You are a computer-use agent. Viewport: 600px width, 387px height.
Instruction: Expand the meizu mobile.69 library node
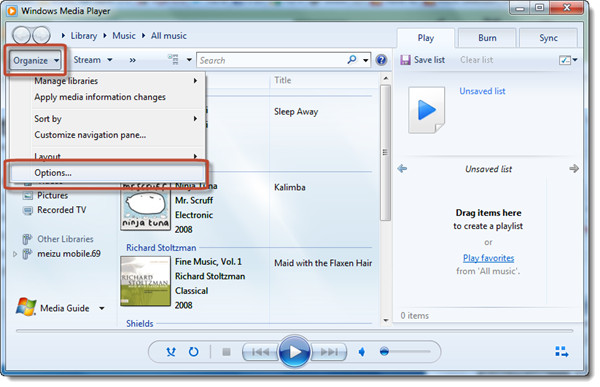(x=15, y=254)
